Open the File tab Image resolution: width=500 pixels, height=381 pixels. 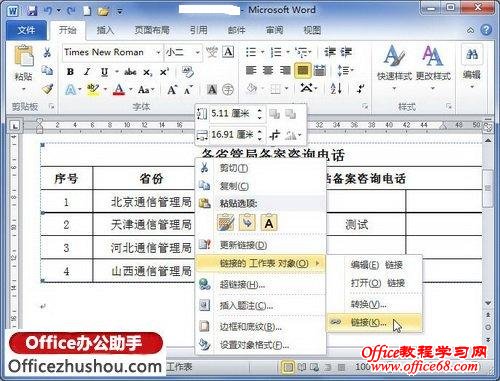26,30
